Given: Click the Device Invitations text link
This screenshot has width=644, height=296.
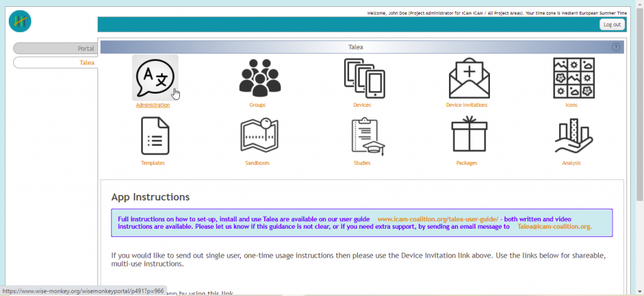Looking at the screenshot, I should point(467,105).
